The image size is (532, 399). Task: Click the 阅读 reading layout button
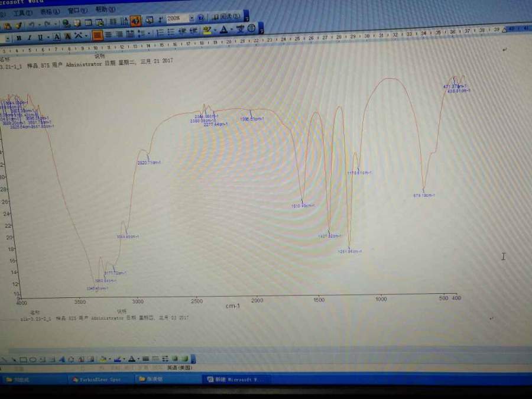click(226, 17)
